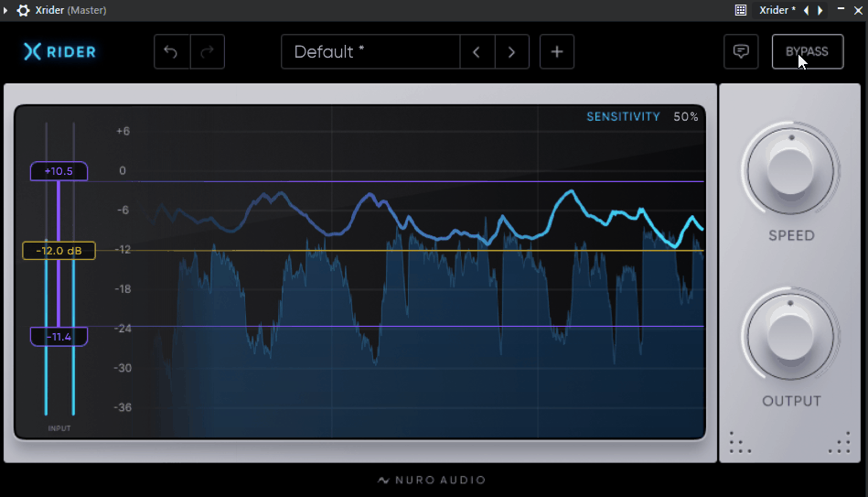This screenshot has width=868, height=497.
Task: Minimize the plugin window
Action: coord(841,9)
